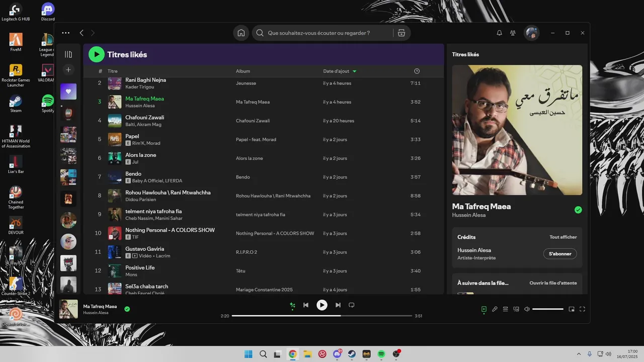The width and height of the screenshot is (644, 362).
Task: Sort by the duration clock icon
Action: (x=417, y=71)
